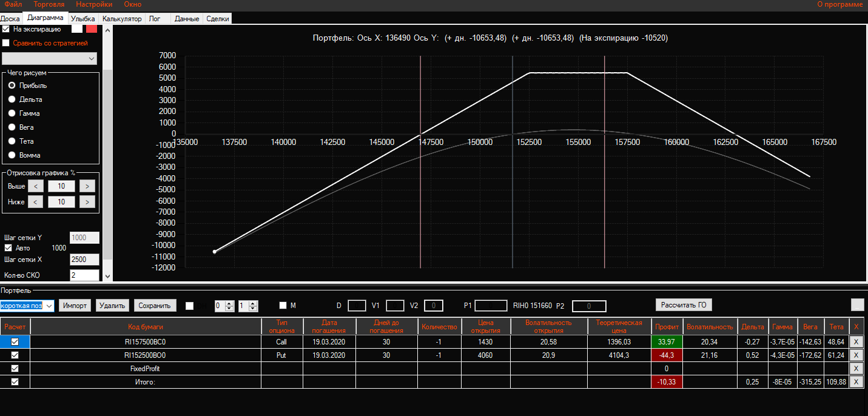The width and height of the screenshot is (868, 416).
Task: Select the Тета radio button
Action: [x=12, y=141]
